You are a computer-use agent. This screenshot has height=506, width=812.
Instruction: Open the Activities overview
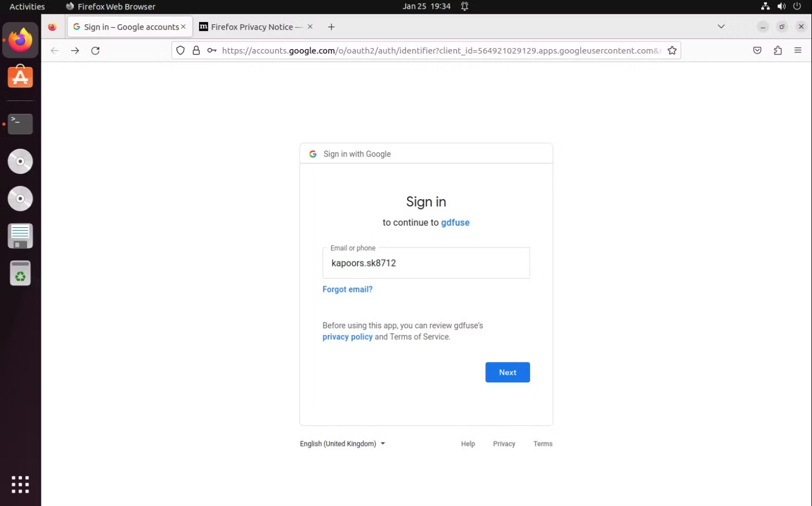27,7
